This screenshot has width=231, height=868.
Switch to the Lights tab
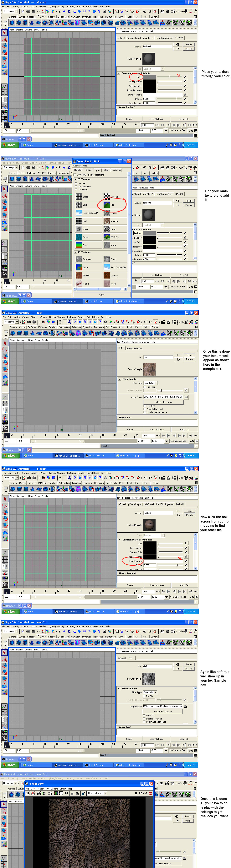coord(97,170)
